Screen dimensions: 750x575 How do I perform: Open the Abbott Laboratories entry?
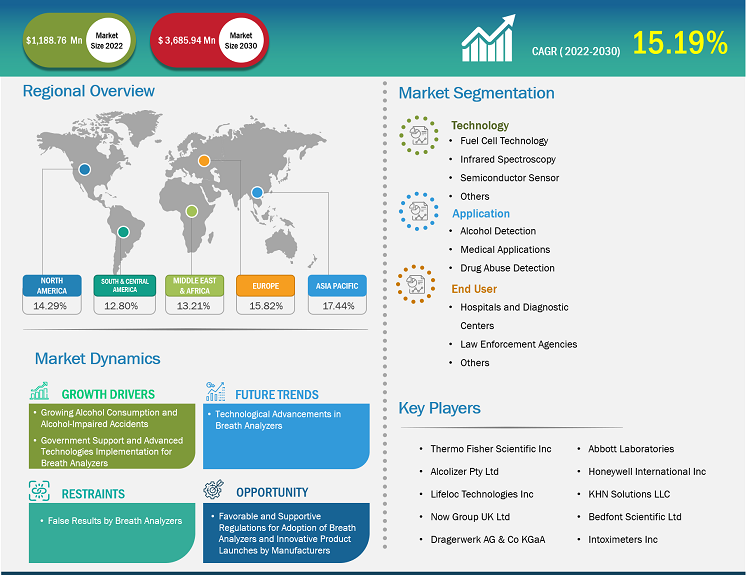point(631,449)
